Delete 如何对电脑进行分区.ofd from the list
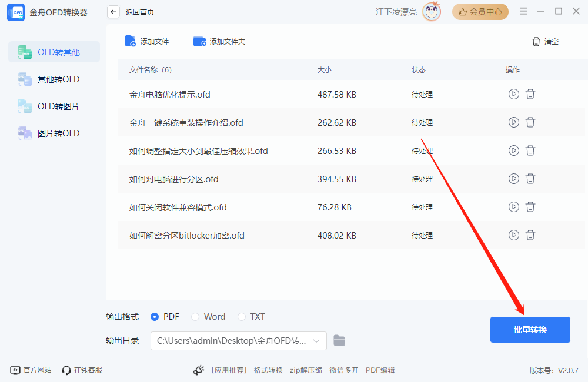The width and height of the screenshot is (588, 382). click(x=530, y=179)
